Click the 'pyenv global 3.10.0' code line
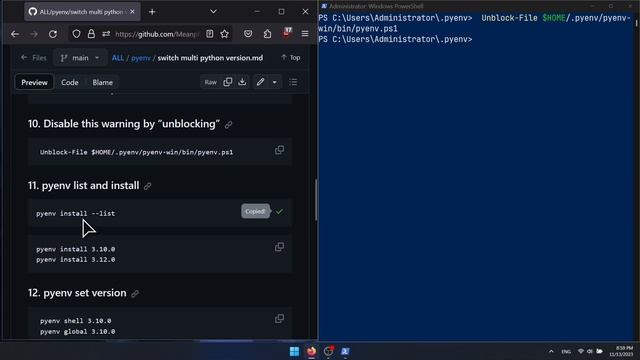This screenshot has height=360, width=640. click(78, 332)
